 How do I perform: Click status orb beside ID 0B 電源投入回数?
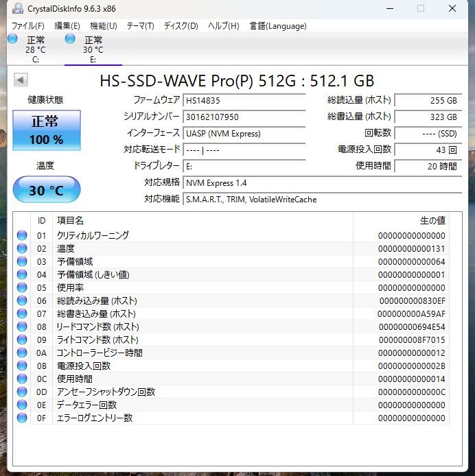pos(22,366)
